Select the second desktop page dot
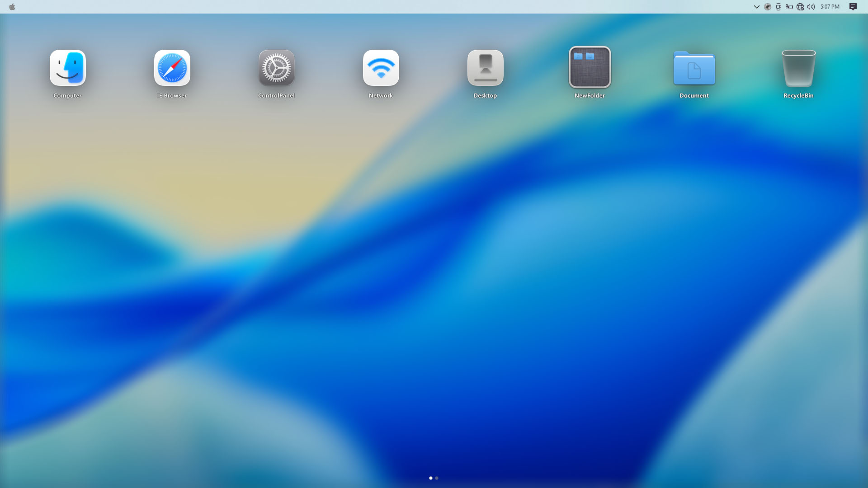 [x=437, y=478]
